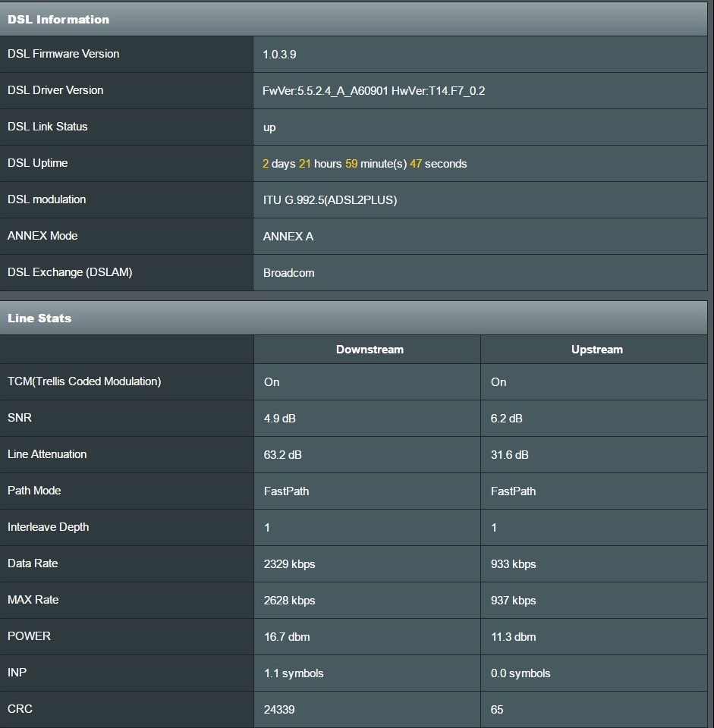714x728 pixels.
Task: Click the upstream INP 0.0 symbols value
Action: (521, 673)
